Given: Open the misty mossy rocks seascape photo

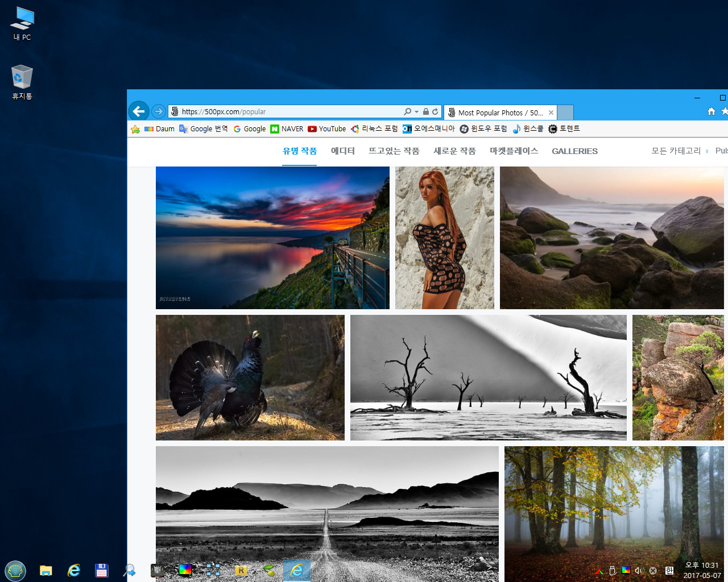Looking at the screenshot, I should click(x=612, y=238).
